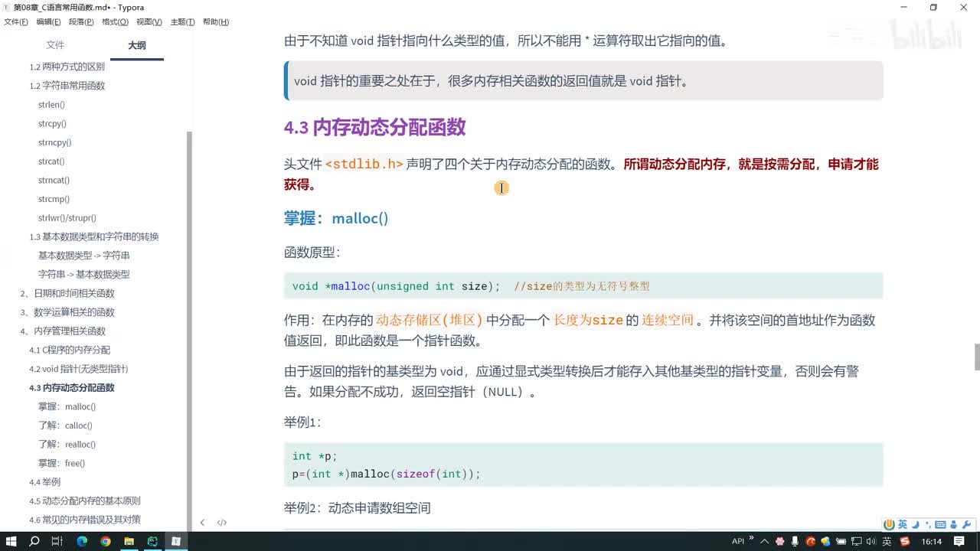Switch to CLion in taskbar
Image resolution: width=980 pixels, height=551 pixels.
point(152,541)
